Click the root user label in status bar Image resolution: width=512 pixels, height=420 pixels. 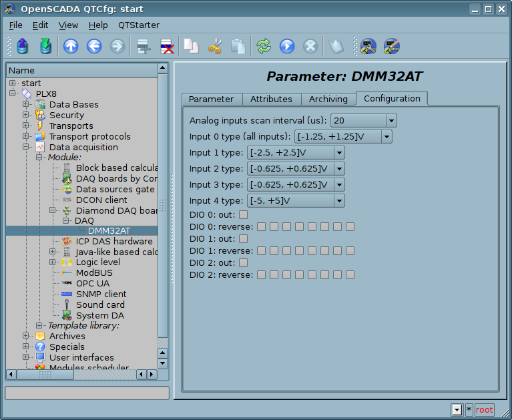click(x=484, y=410)
